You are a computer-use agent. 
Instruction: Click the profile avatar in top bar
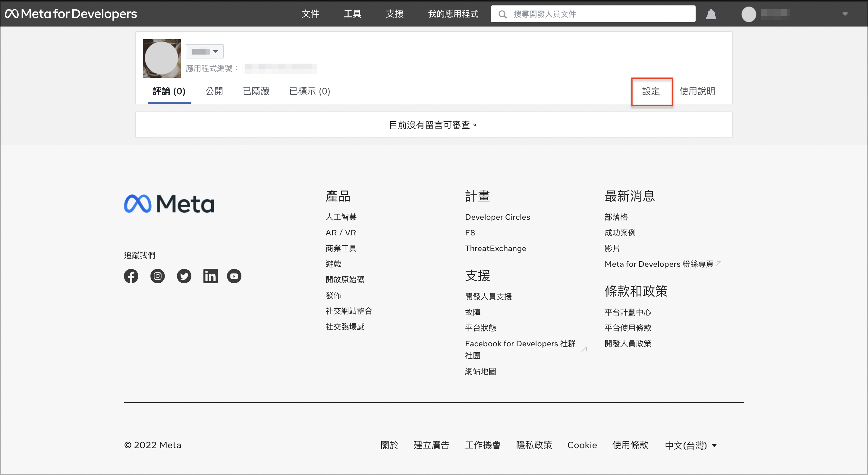pos(749,14)
